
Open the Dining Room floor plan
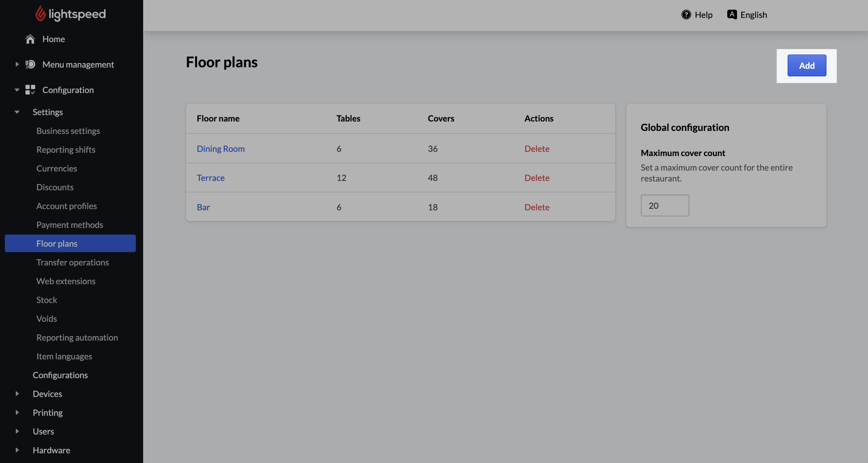(221, 148)
